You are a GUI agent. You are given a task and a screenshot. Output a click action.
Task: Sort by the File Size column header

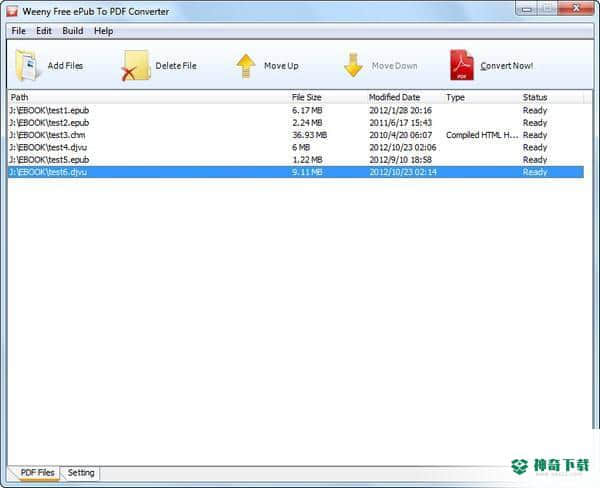click(x=328, y=97)
